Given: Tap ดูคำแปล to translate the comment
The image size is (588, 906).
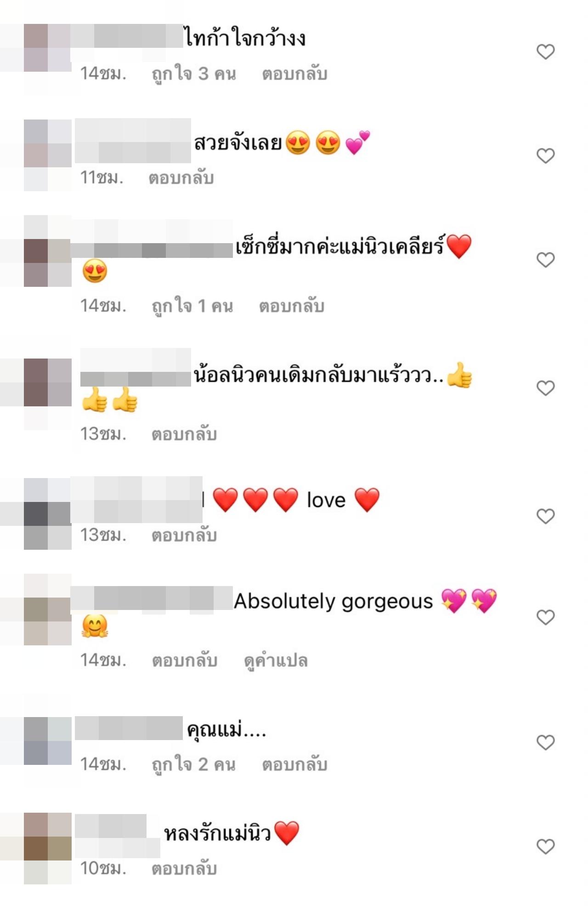Looking at the screenshot, I should click(x=276, y=661).
